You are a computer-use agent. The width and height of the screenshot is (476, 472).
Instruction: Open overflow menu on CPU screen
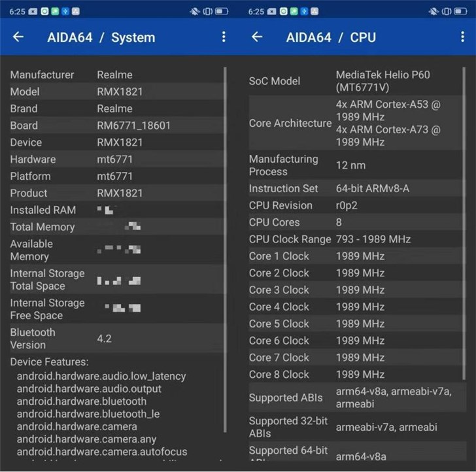(462, 37)
